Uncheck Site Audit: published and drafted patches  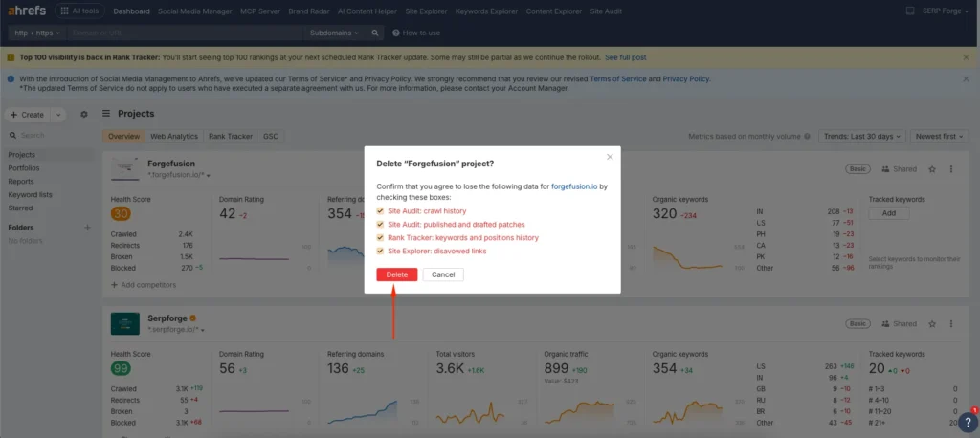(380, 225)
